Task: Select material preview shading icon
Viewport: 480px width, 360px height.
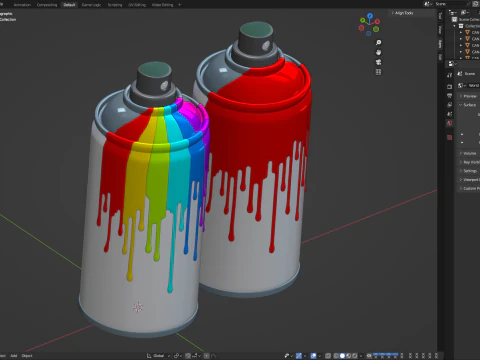Action: coord(348,356)
